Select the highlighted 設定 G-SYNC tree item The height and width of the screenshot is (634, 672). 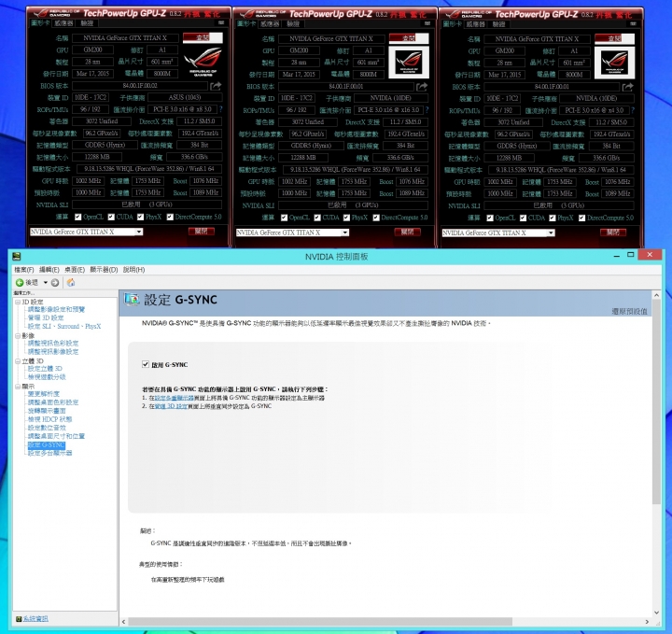(x=47, y=445)
